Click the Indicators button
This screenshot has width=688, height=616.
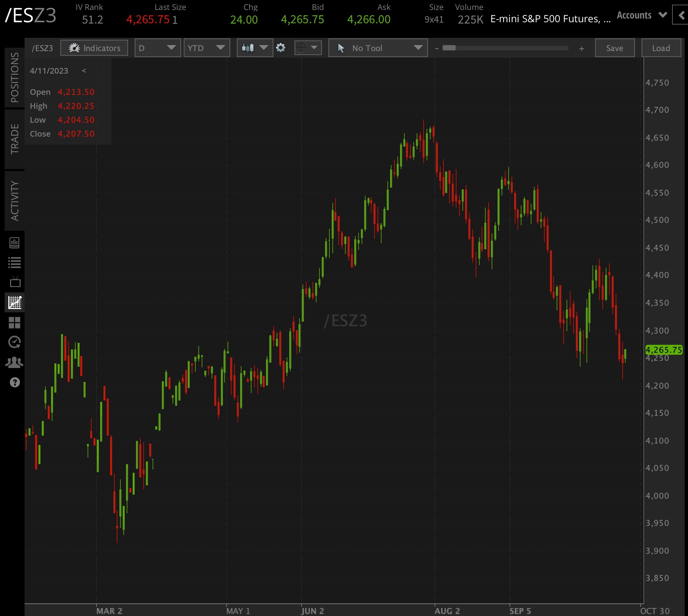point(94,48)
